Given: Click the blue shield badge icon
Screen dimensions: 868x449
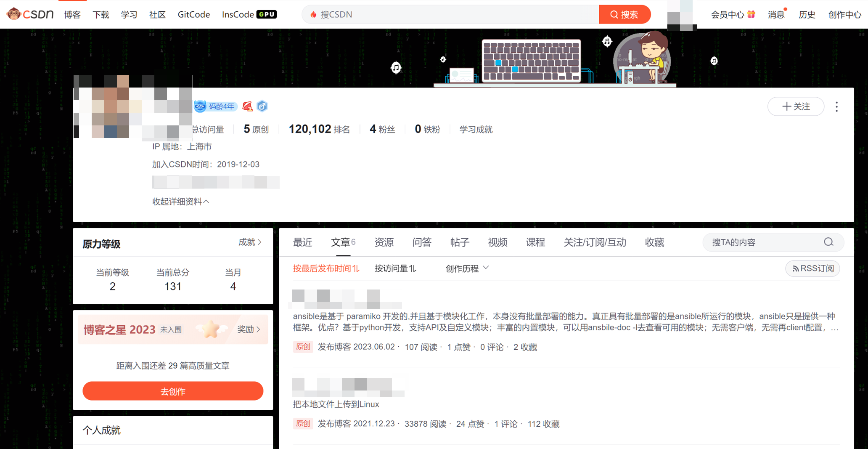Looking at the screenshot, I should pyautogui.click(x=262, y=106).
